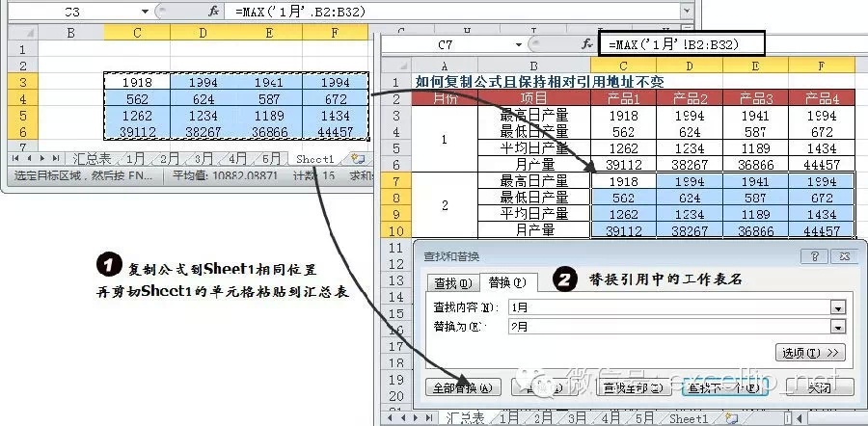This screenshot has height=426, width=868.
Task: Click 产品1 header cell in right window
Action: [623, 98]
